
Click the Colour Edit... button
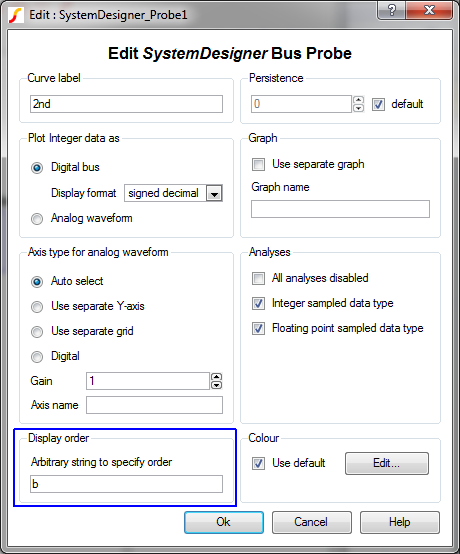tap(387, 463)
